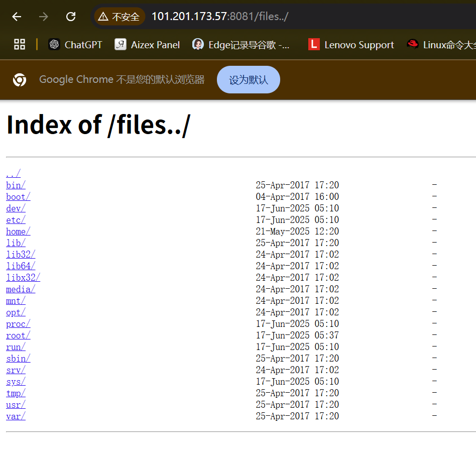The width and height of the screenshot is (476, 461).
Task: Open the root/ directory link
Action: [18, 335]
